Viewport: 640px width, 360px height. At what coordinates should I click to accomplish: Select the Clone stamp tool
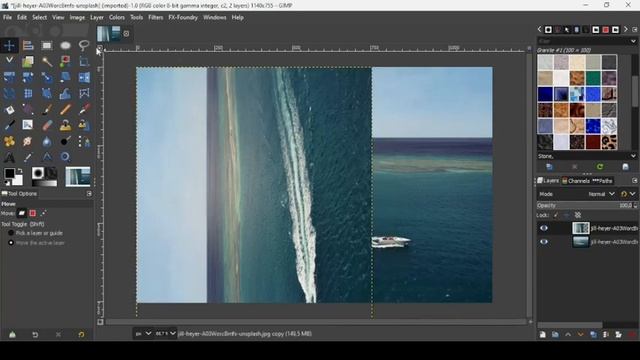tap(65, 125)
